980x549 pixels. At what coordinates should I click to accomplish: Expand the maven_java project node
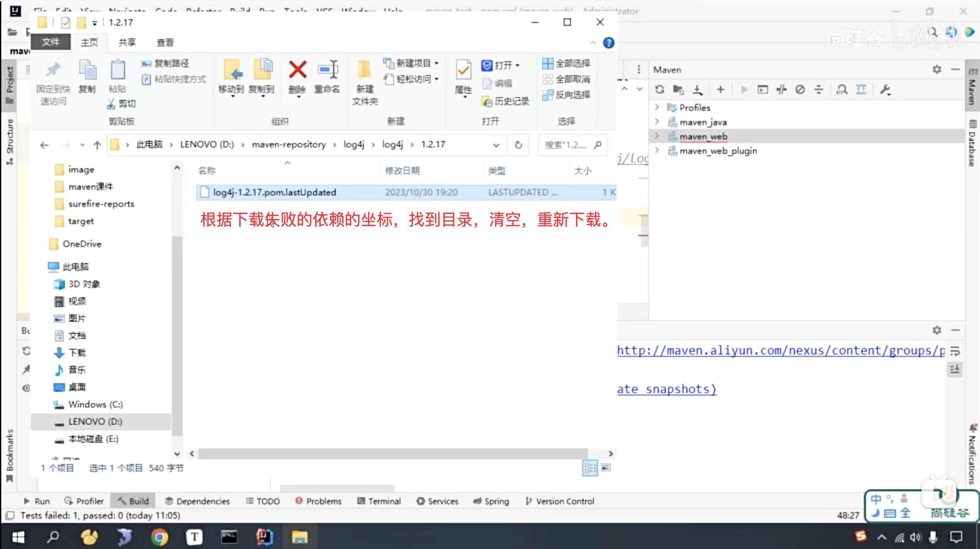657,122
